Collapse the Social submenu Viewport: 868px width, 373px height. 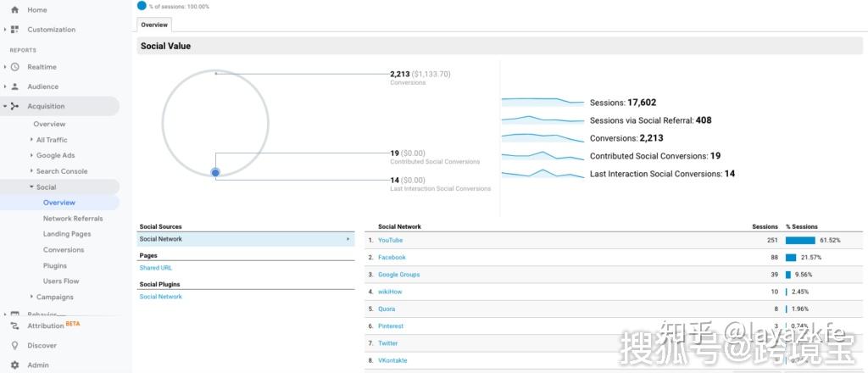pos(31,187)
